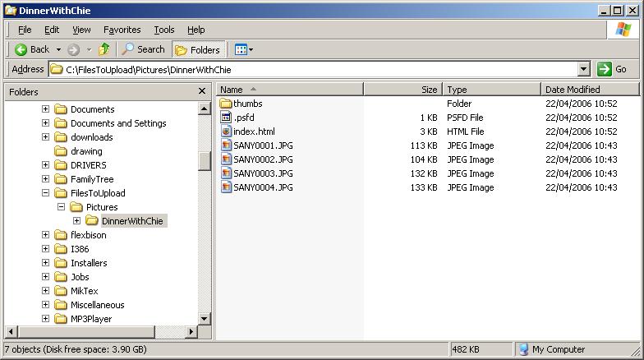Screen dimensions: 644x360
Task: Select the SANY0003.JPG image icon
Action: (x=226, y=173)
